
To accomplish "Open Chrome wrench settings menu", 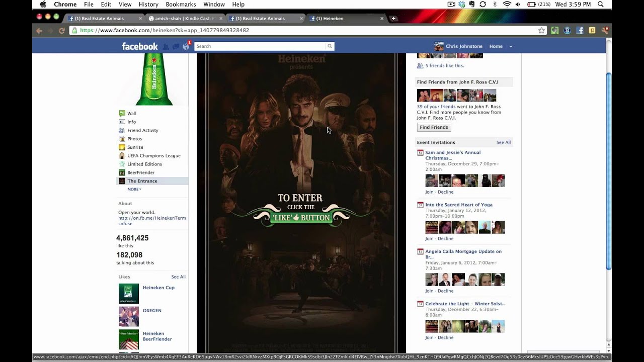I will pos(605,31).
